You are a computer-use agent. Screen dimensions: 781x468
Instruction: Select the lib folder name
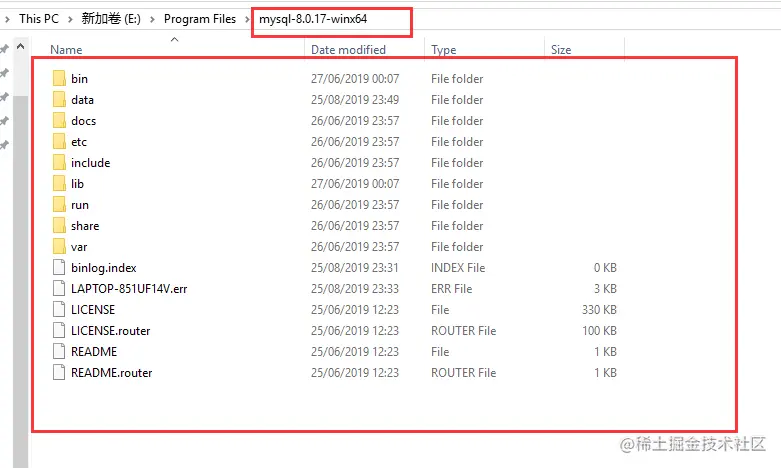pyautogui.click(x=77, y=184)
